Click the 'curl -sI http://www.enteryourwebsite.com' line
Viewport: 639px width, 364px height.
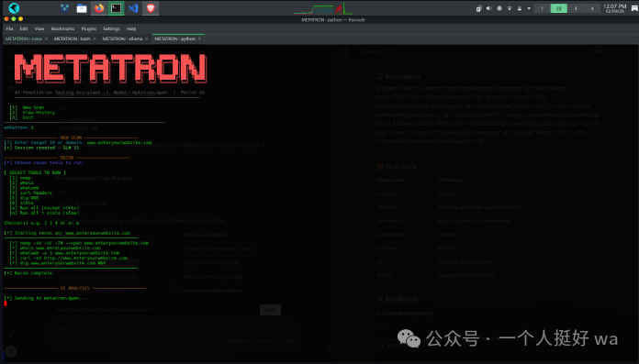[69, 258]
